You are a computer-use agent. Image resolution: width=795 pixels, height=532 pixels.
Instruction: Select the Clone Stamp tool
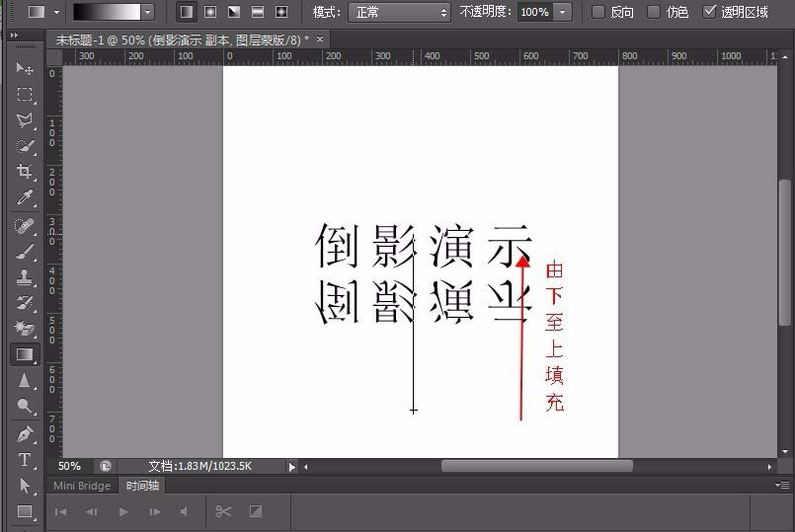click(x=25, y=277)
